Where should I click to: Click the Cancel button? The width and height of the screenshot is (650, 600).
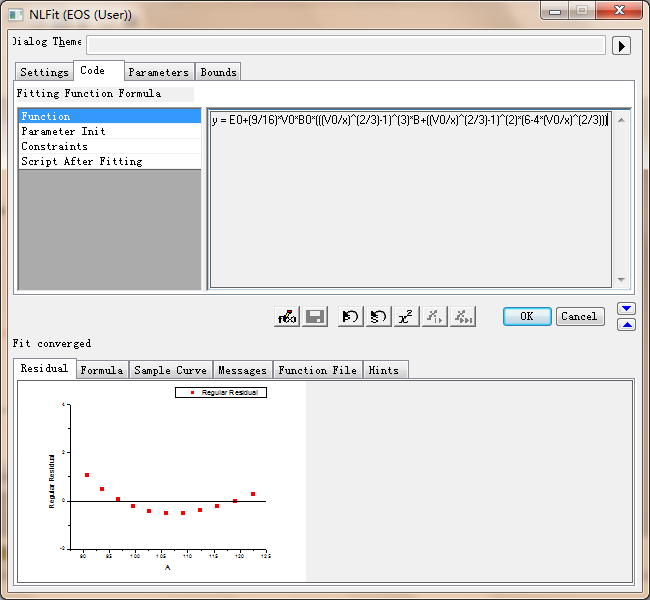pos(580,316)
